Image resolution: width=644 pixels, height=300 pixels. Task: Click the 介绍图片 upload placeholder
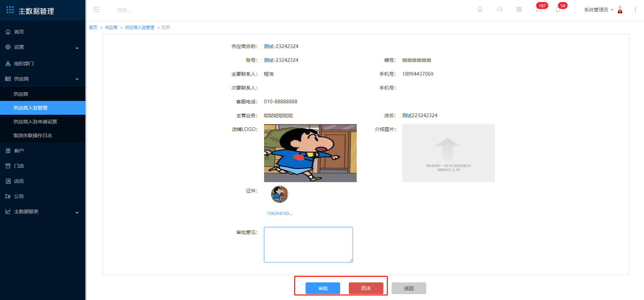coord(449,153)
